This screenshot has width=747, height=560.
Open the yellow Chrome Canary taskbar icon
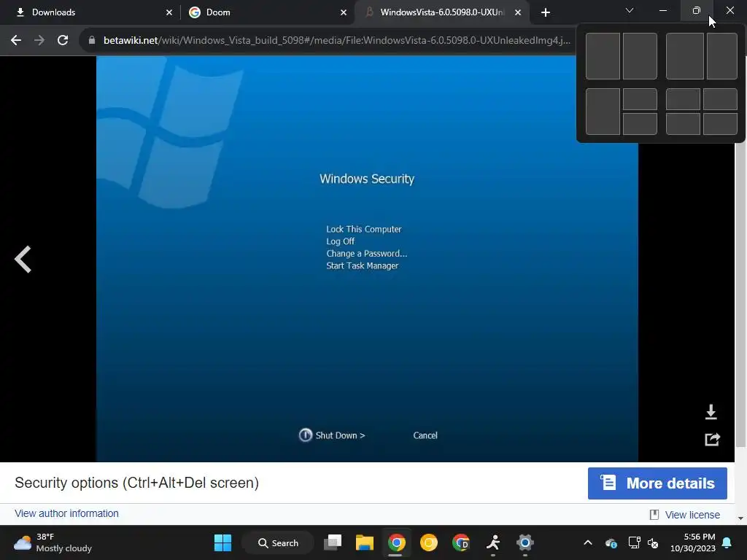tap(428, 542)
